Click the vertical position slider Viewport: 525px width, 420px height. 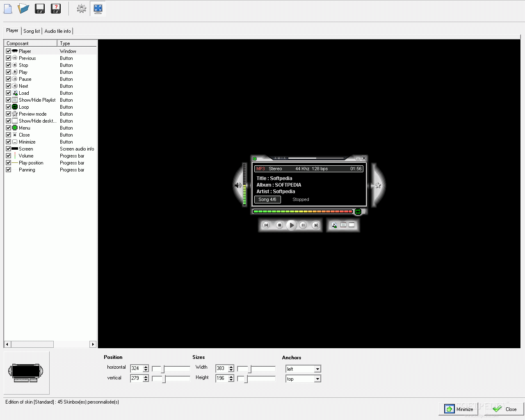click(x=171, y=379)
